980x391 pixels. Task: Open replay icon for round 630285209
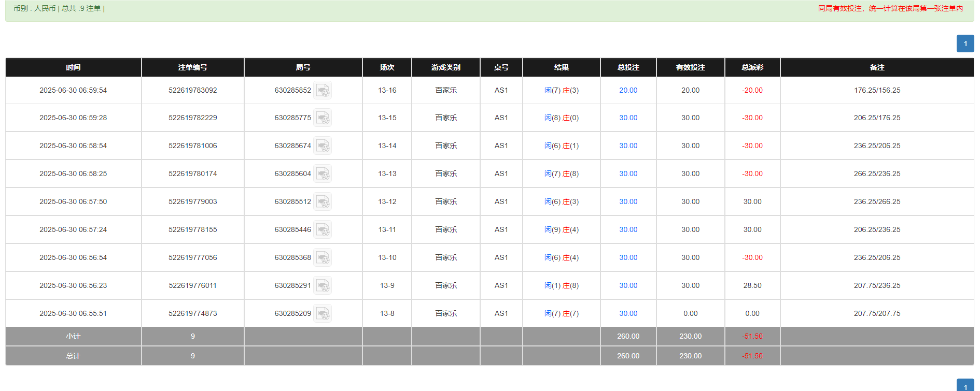pyautogui.click(x=323, y=314)
